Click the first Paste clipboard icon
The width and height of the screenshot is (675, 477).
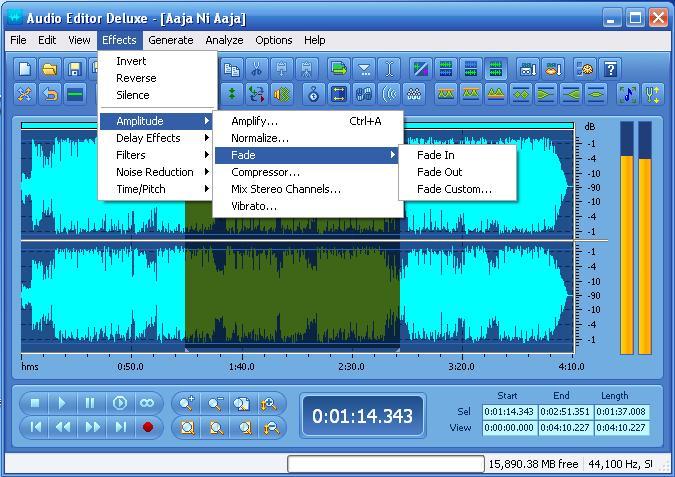[282, 69]
